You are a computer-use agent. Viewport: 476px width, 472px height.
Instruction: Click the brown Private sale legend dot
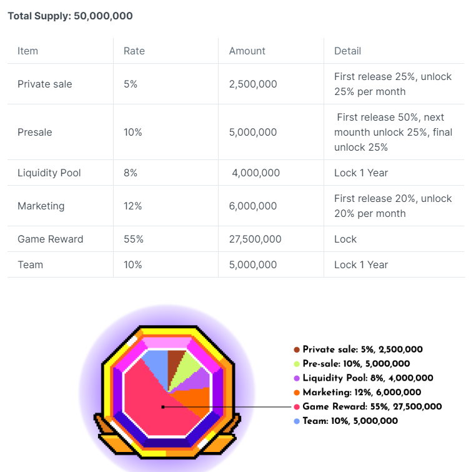coord(297,349)
